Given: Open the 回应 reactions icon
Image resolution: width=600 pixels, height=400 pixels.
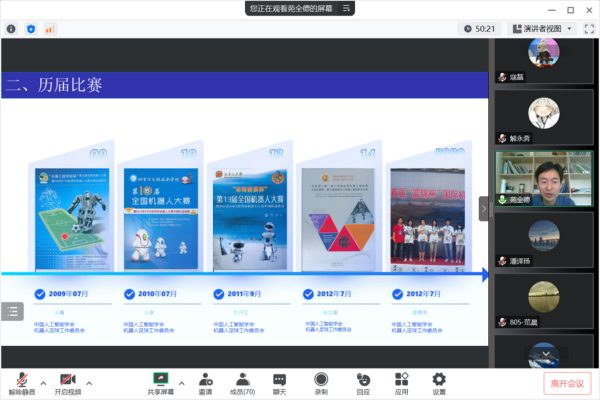Looking at the screenshot, I should (362, 380).
